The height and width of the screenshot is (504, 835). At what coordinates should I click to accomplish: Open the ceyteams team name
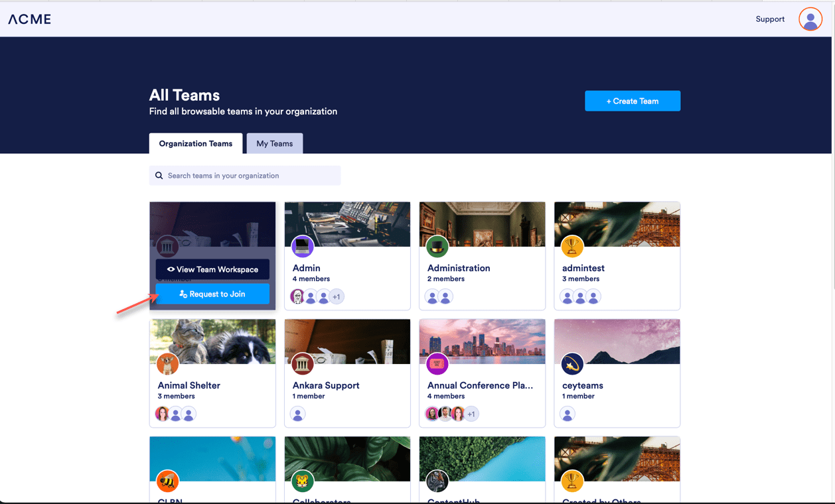[x=583, y=385]
